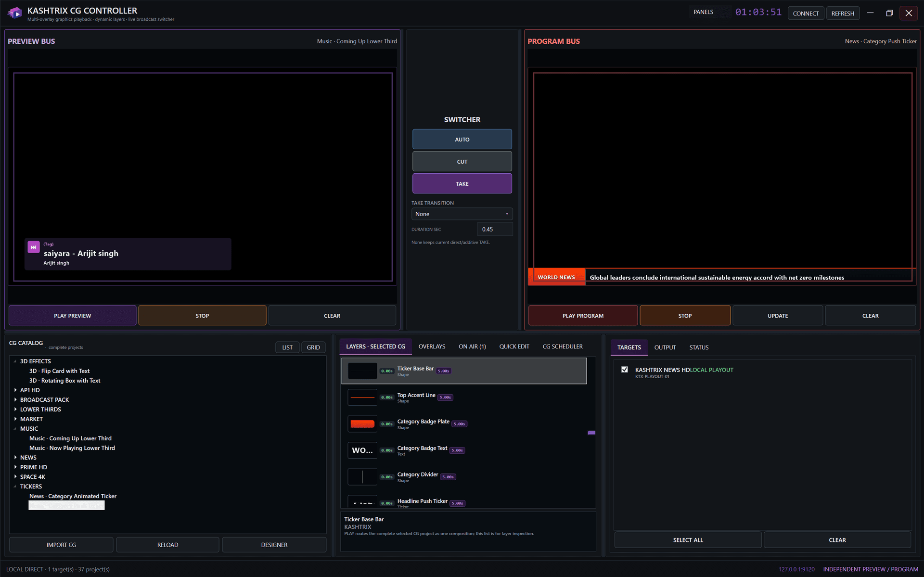
Task: Open the QUICK EDIT tab
Action: pos(514,346)
